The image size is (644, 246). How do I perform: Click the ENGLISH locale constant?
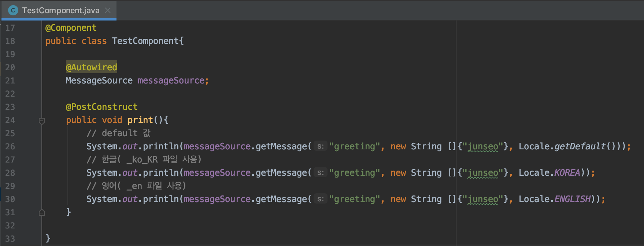572,199
